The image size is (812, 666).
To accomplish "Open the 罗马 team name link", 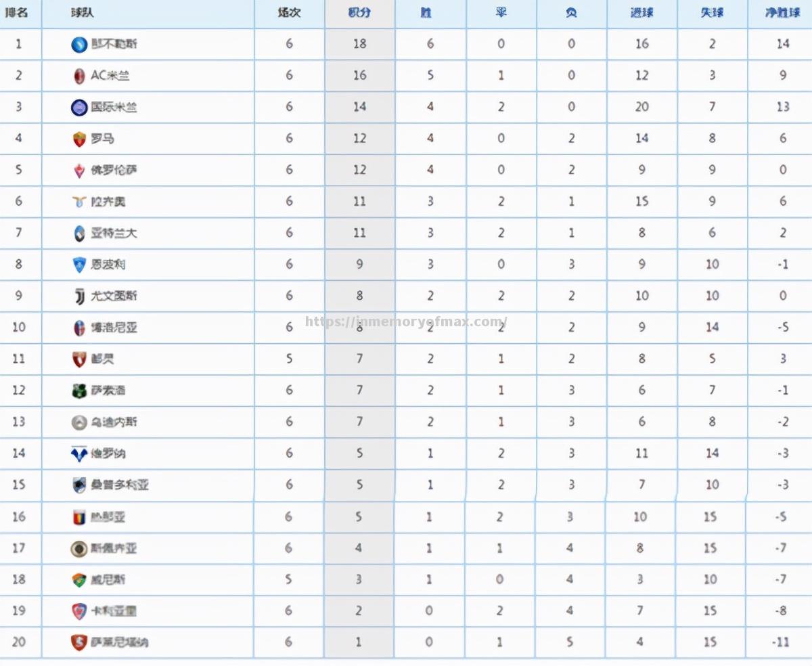I will click(x=103, y=139).
